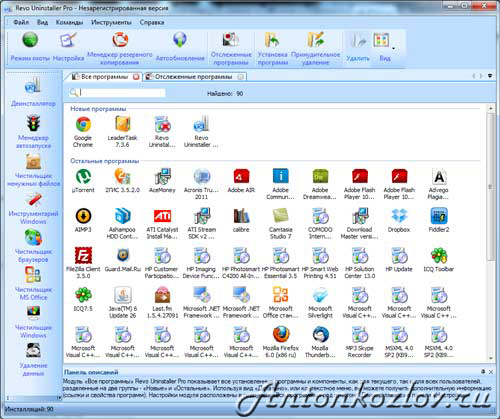Open Настройка settings in the toolbar
This screenshot has width=500, height=419.
tap(68, 47)
